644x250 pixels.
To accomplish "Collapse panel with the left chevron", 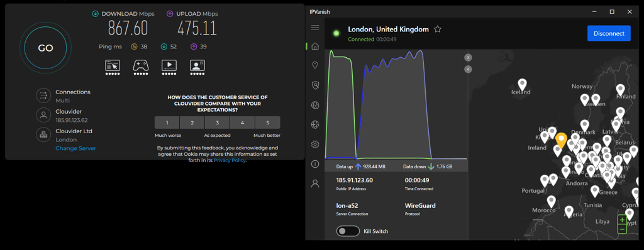I will click(468, 69).
